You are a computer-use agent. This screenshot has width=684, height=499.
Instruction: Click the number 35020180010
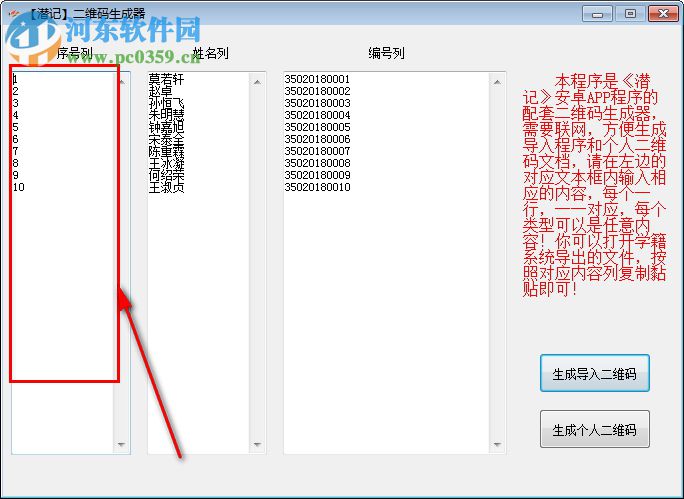317,187
